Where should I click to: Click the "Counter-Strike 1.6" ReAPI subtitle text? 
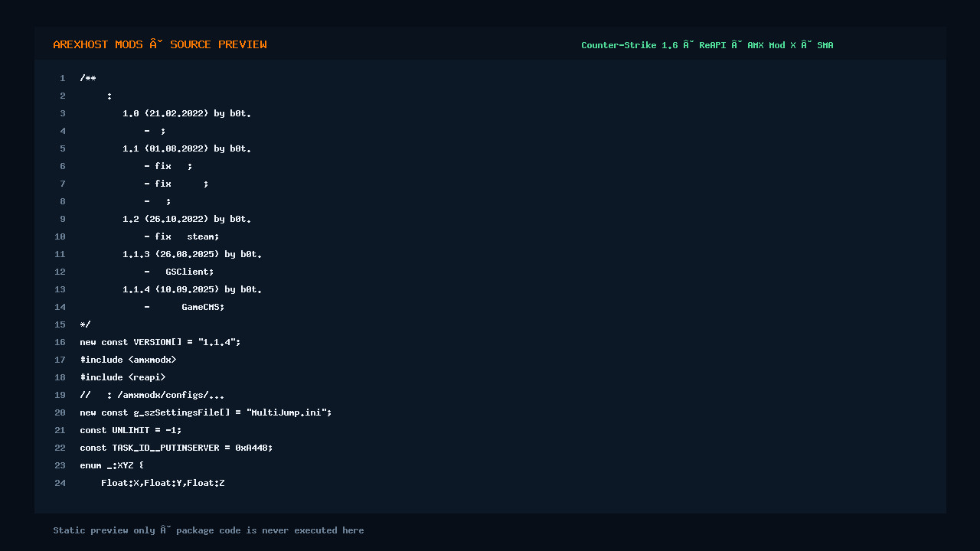(707, 45)
